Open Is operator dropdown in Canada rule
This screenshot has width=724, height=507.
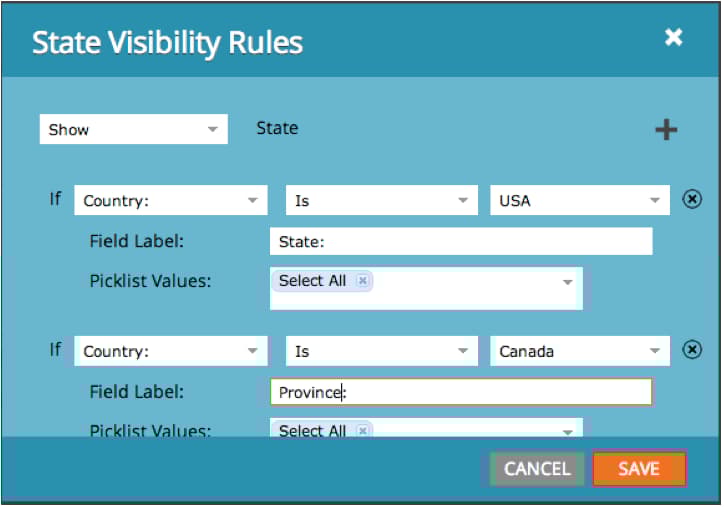click(x=380, y=351)
